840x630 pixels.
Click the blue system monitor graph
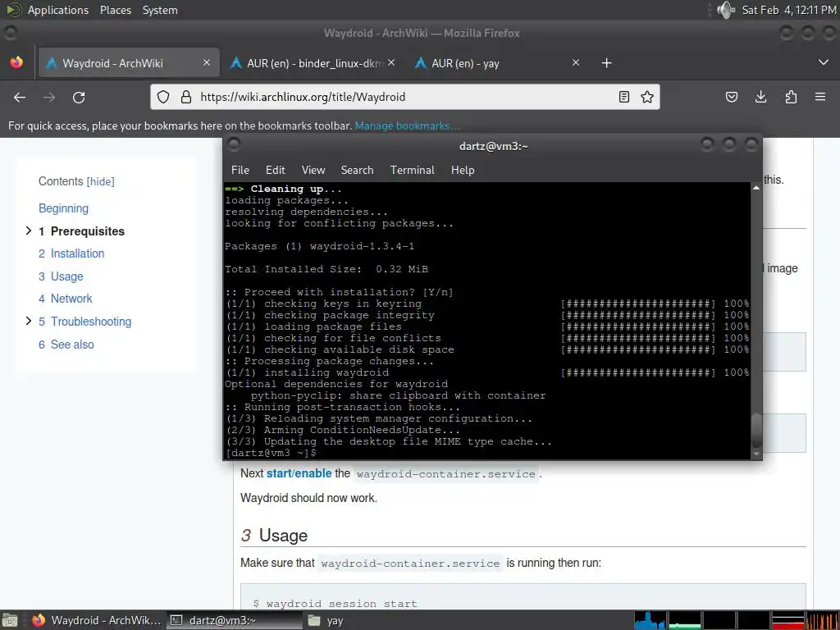click(x=650, y=620)
